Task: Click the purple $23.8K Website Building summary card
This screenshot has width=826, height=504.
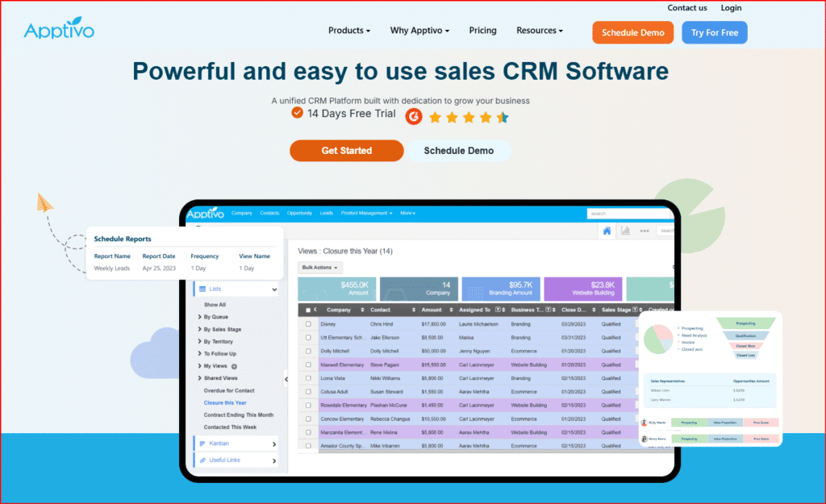Action: coord(583,289)
